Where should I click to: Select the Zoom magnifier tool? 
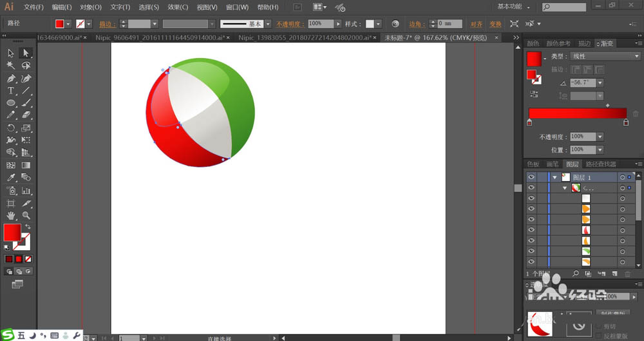coord(26,215)
